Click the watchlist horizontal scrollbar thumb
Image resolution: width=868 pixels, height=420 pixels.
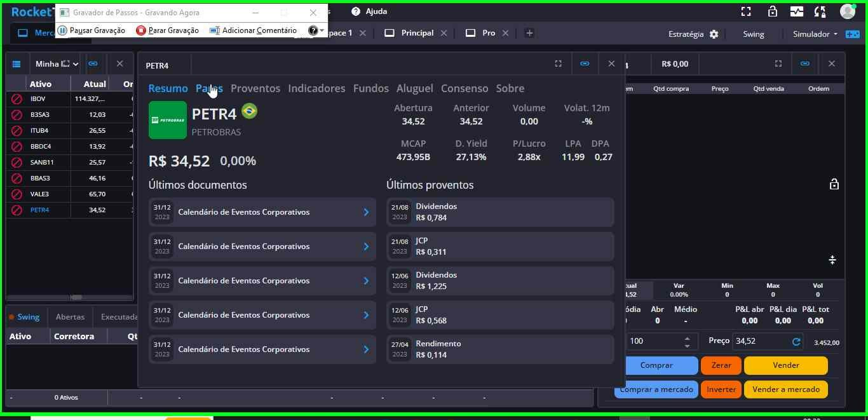(76, 297)
